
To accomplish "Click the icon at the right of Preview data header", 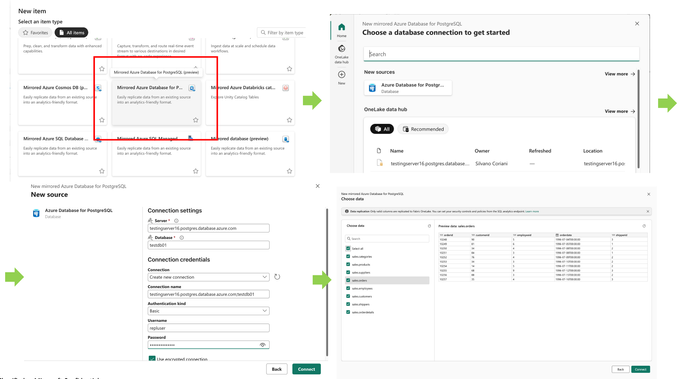I will click(644, 226).
